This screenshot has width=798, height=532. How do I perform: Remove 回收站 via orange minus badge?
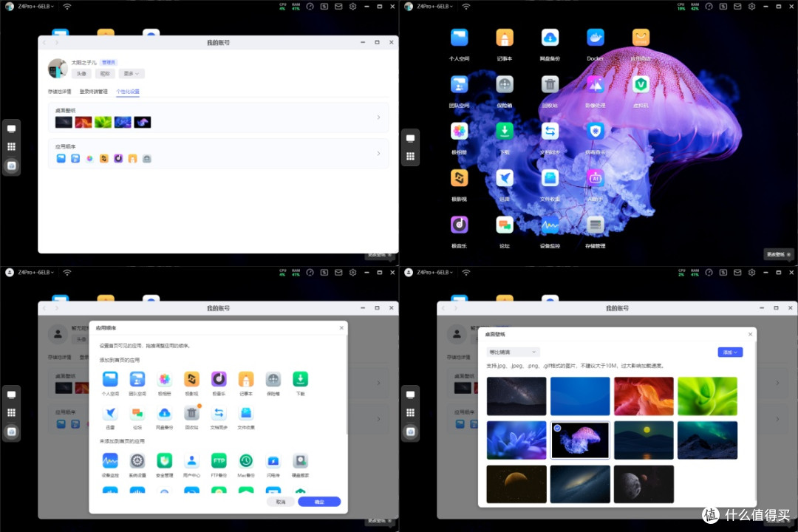click(199, 406)
